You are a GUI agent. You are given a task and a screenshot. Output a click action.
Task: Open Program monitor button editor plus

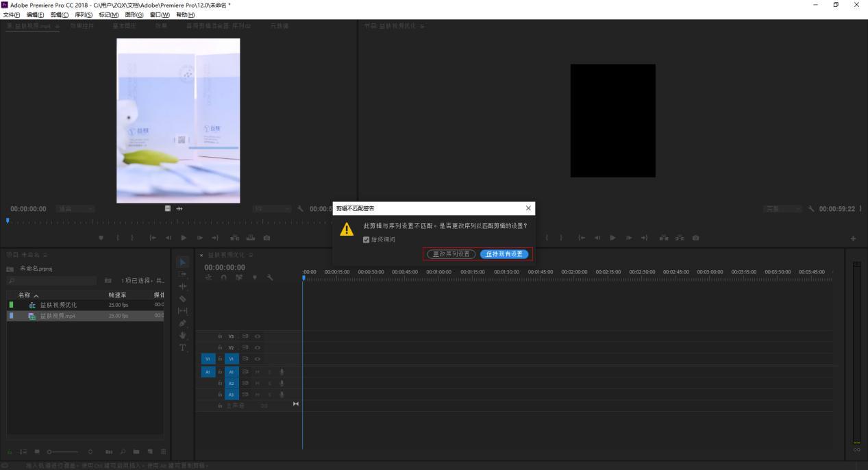coord(854,238)
